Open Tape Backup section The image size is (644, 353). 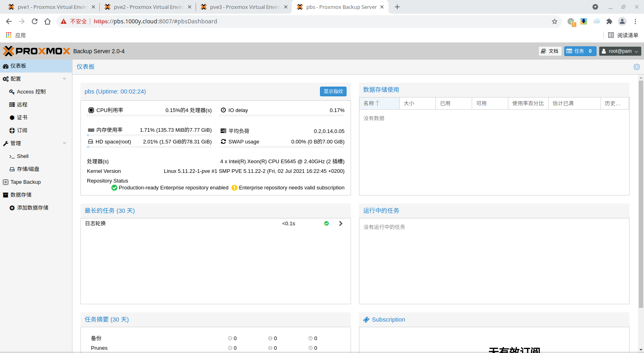(25, 182)
